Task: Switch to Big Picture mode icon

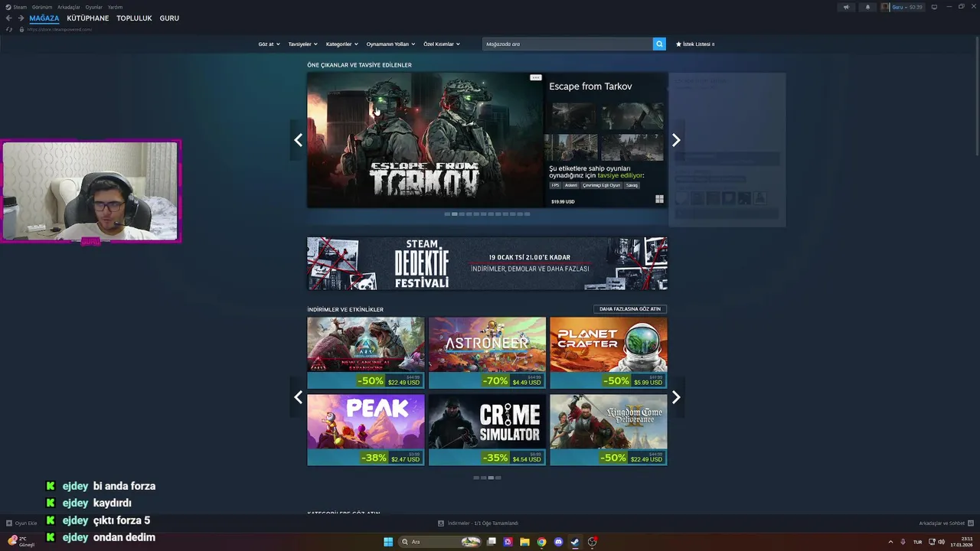Action: (x=934, y=7)
